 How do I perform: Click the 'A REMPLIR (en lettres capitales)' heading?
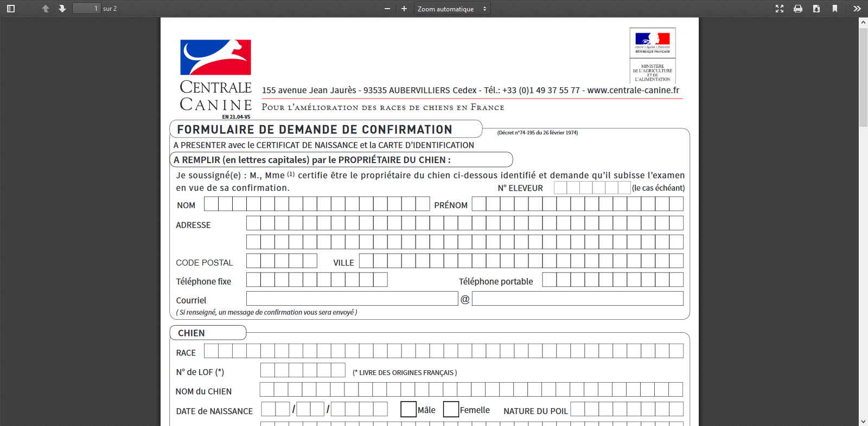(312, 160)
